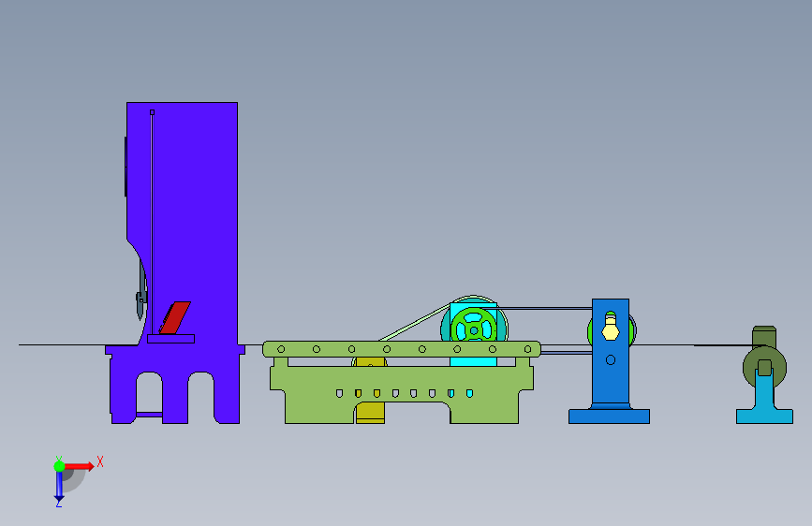Select the thin vertical rod on press
Screen dimensions: 812x526
(x=152, y=223)
